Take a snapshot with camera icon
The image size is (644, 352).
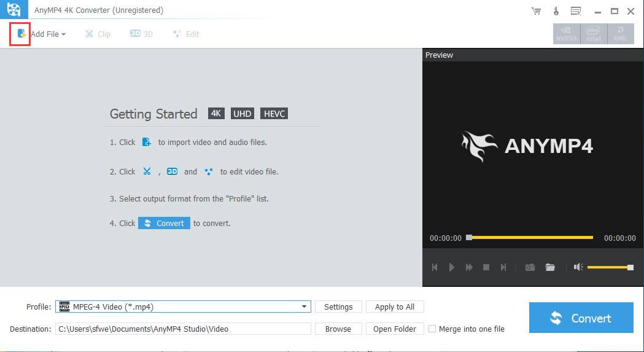(530, 267)
